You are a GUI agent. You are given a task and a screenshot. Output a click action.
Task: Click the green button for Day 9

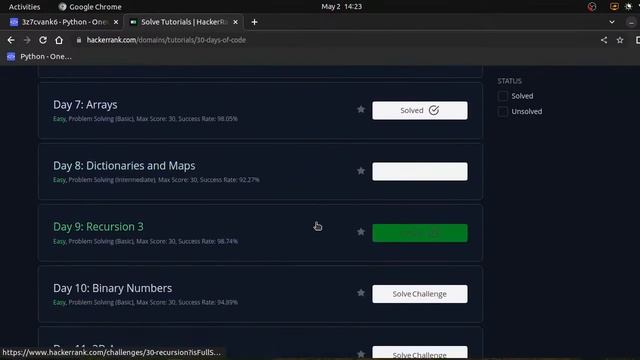coord(420,233)
